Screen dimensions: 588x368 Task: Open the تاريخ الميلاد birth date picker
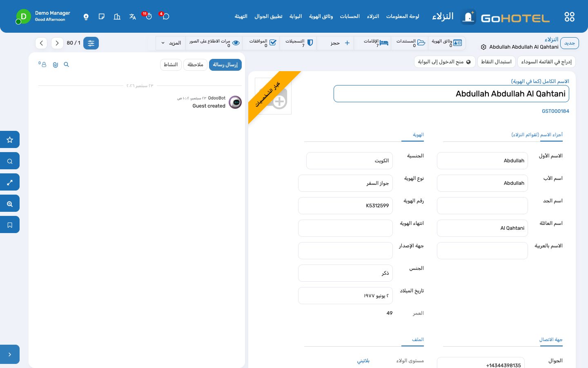pos(345,296)
